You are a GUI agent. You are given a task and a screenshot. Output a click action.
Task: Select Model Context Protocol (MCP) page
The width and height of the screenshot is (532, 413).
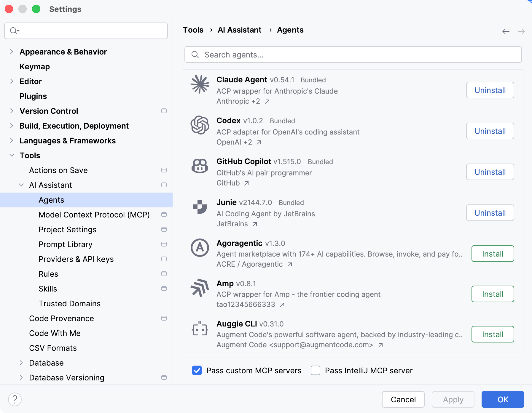pos(94,215)
